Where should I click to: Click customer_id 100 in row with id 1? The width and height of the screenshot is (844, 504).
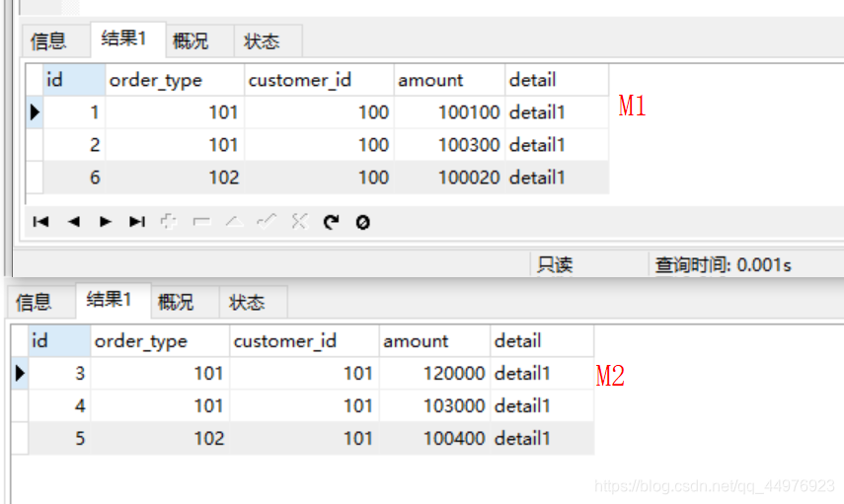(x=319, y=112)
